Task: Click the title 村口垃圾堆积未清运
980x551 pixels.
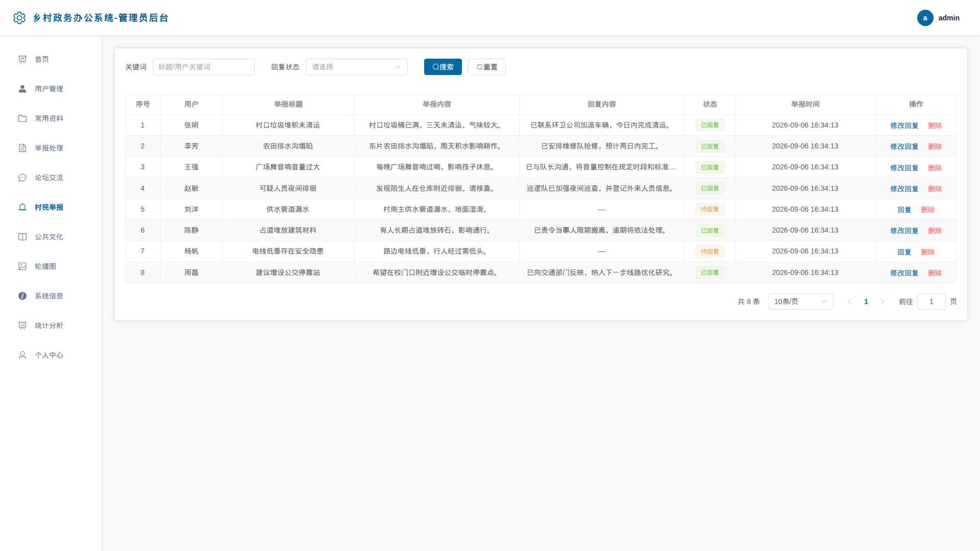Action: click(x=288, y=125)
